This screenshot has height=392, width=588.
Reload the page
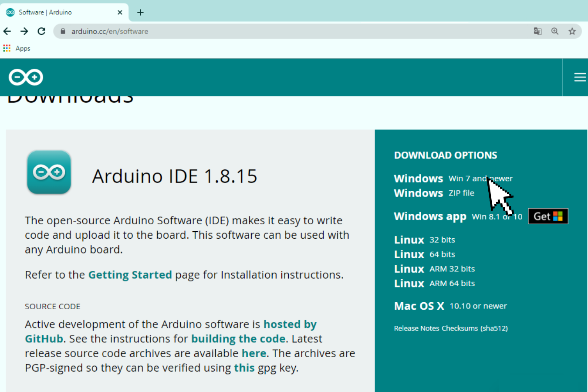[x=41, y=31]
